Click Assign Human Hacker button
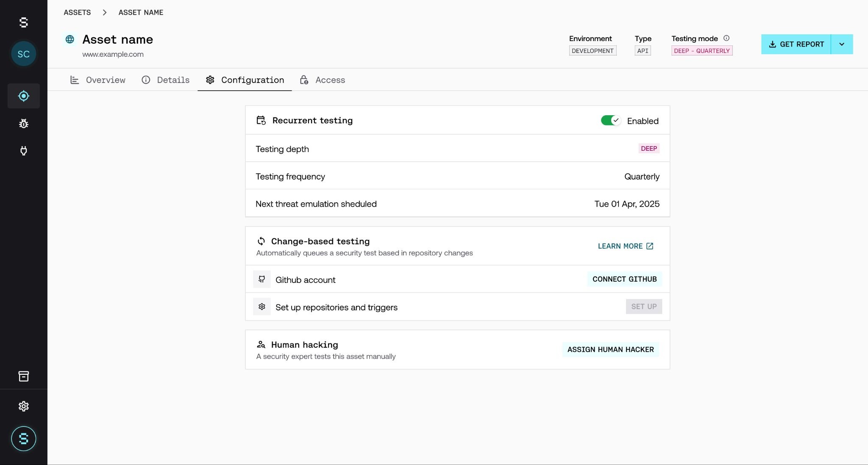Image resolution: width=868 pixels, height=465 pixels. click(610, 349)
